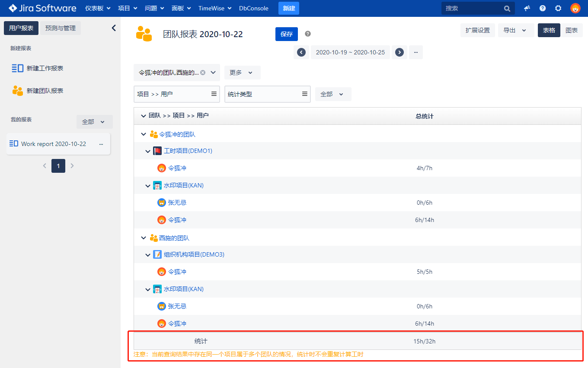Collapse the 令狐冲的团队 group row
588x368 pixels.
[144, 134]
